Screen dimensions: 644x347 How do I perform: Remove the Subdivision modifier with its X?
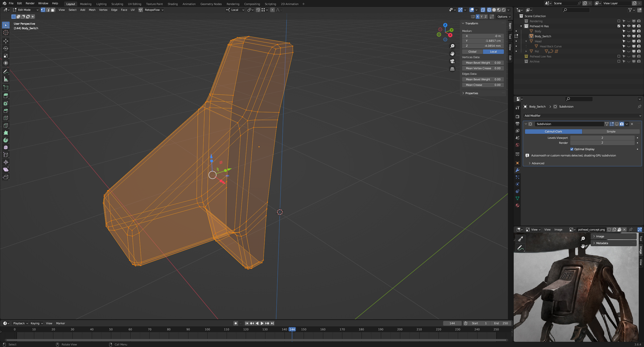tap(632, 124)
